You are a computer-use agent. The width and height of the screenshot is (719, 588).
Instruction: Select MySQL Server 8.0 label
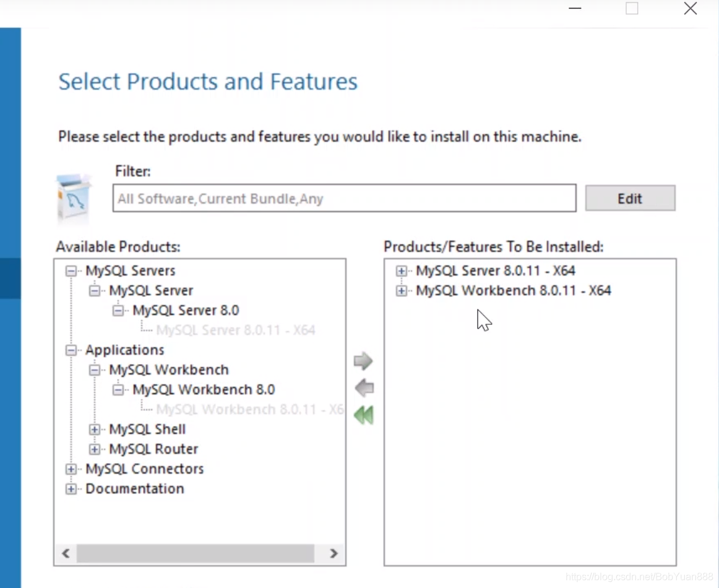point(186,310)
